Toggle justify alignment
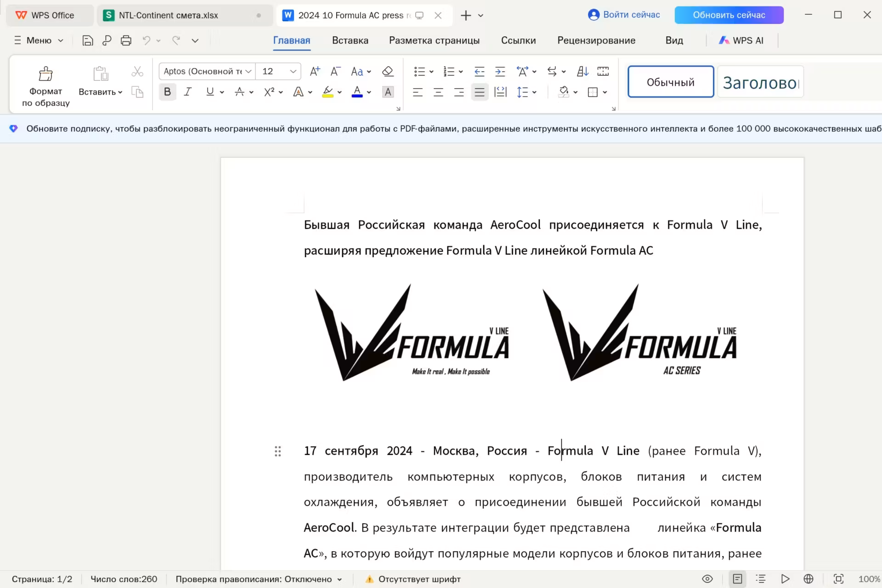This screenshot has height=588, width=882. pos(480,92)
